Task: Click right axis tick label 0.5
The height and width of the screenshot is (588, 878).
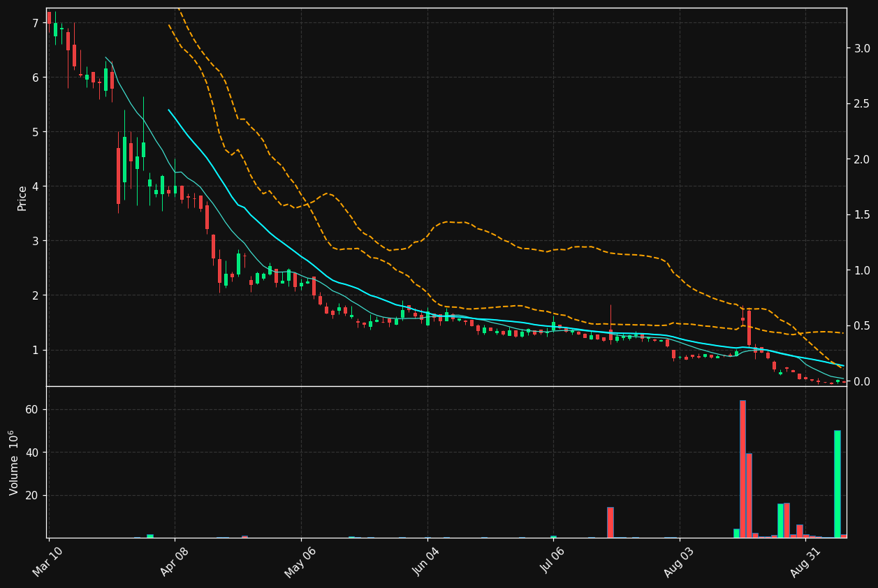Action: (x=862, y=325)
